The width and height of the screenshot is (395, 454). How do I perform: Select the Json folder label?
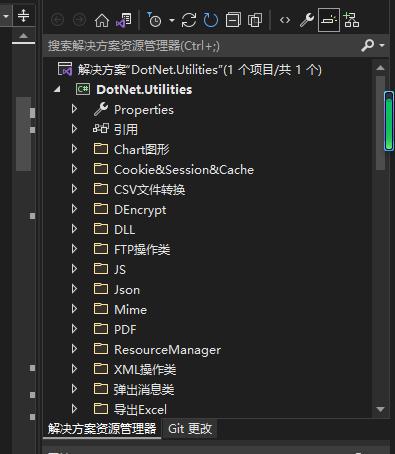click(127, 290)
